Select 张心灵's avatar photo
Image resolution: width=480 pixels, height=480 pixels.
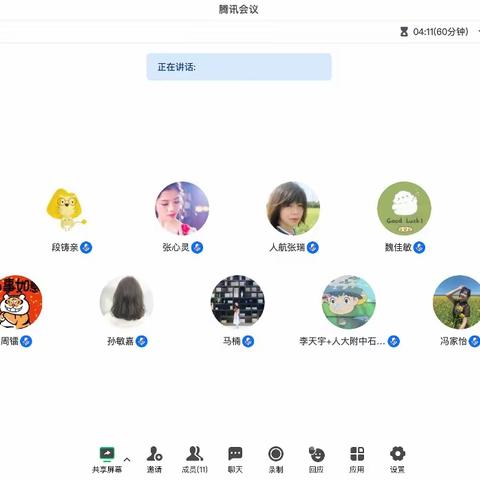click(182, 209)
